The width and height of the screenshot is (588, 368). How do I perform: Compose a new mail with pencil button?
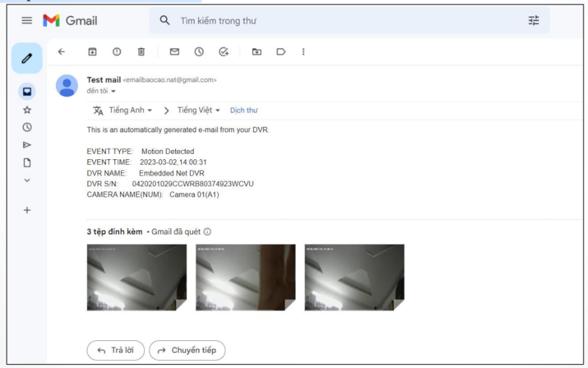[26, 58]
